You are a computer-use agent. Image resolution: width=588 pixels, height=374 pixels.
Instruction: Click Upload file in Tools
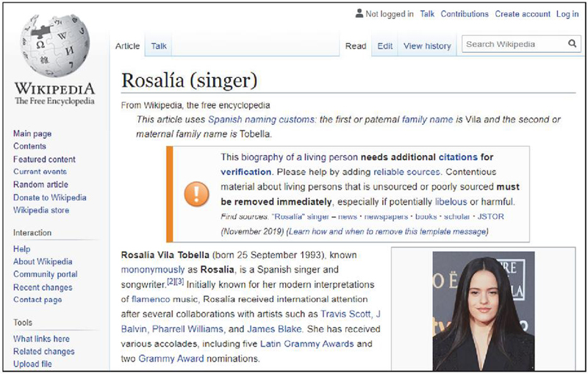coord(32,364)
